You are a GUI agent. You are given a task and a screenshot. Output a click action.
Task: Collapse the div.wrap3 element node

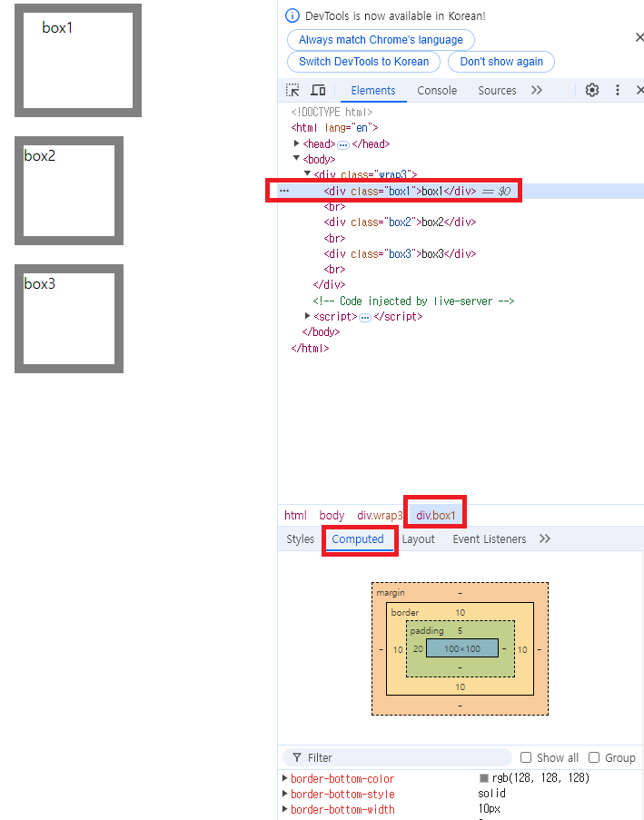click(x=308, y=173)
